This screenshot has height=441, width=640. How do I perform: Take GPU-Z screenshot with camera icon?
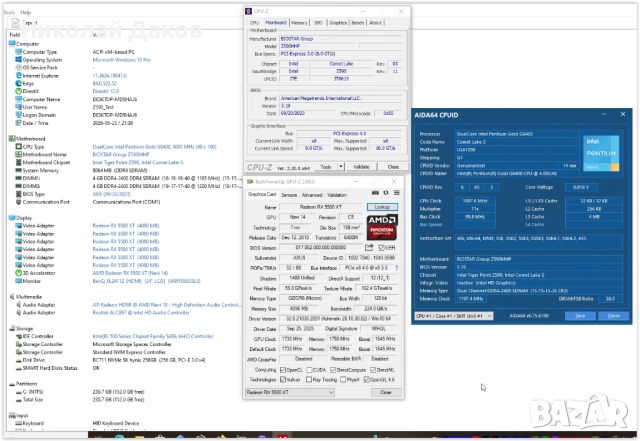click(376, 193)
